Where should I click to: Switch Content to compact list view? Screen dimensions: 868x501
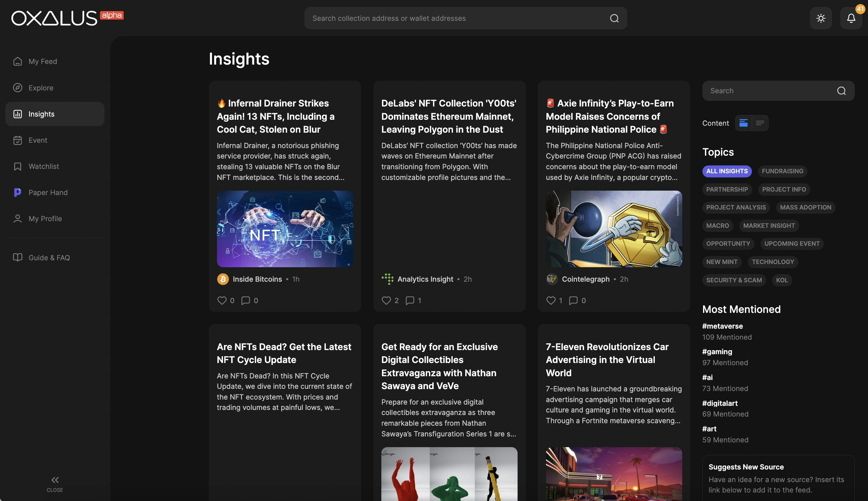(760, 123)
